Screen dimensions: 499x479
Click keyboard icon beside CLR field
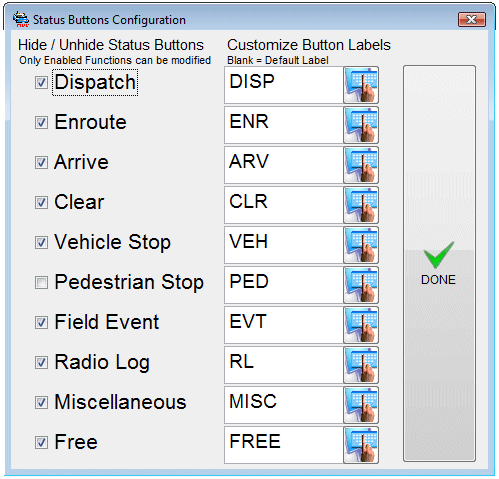click(x=361, y=205)
